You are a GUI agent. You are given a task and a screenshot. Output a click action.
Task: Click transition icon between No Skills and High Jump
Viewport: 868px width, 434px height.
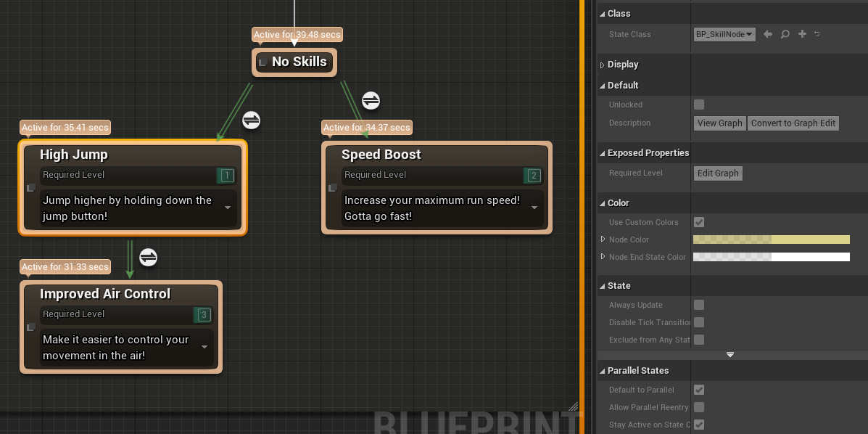[x=251, y=120]
